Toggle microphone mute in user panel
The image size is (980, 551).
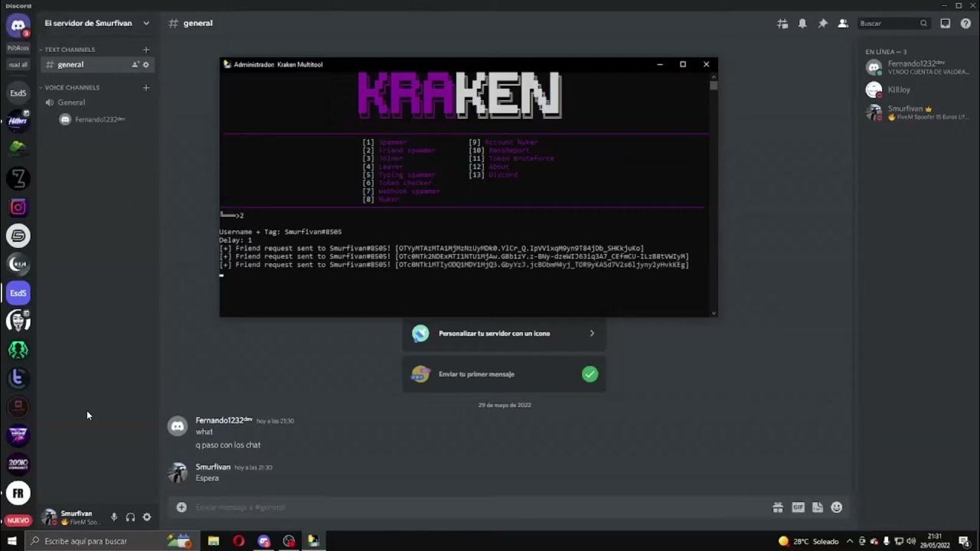[x=114, y=517]
